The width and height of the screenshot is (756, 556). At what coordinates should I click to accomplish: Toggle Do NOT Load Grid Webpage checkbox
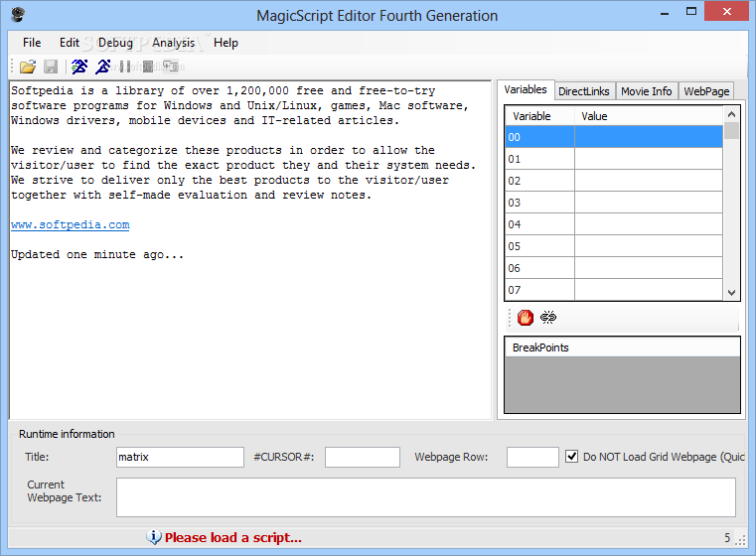[x=571, y=457]
